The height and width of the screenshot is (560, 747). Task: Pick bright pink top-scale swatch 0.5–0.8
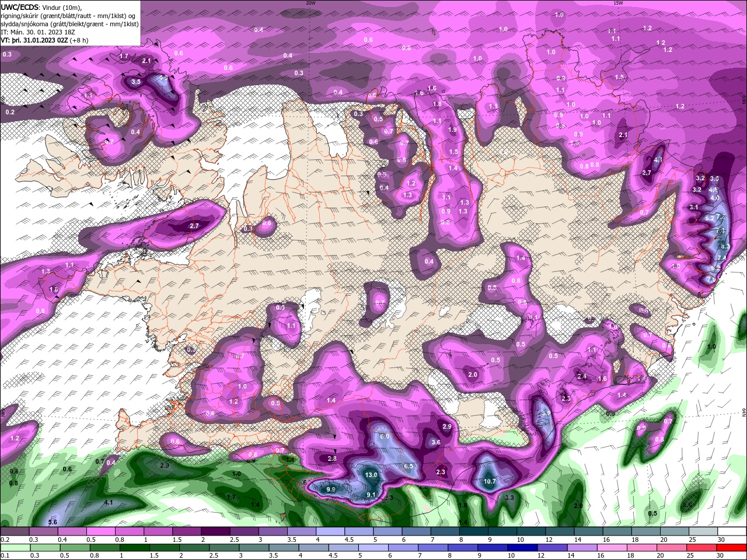tap(100, 531)
